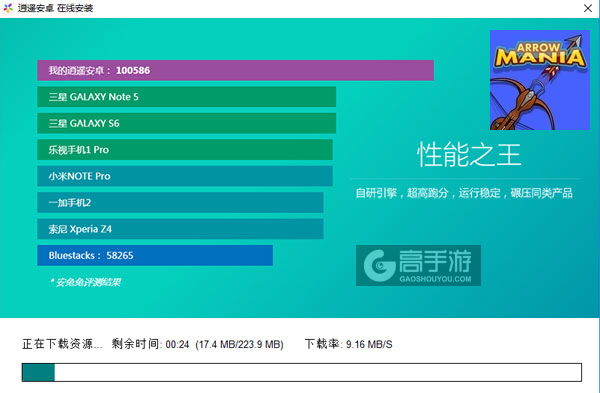
Task: Click the Bluestacks 58265 score bar
Action: tap(155, 255)
